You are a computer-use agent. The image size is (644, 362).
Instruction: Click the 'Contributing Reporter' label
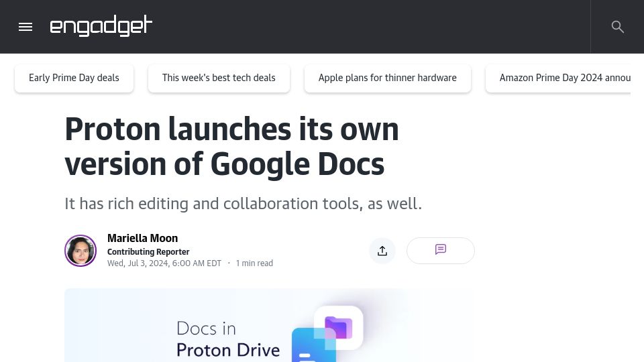148,251
